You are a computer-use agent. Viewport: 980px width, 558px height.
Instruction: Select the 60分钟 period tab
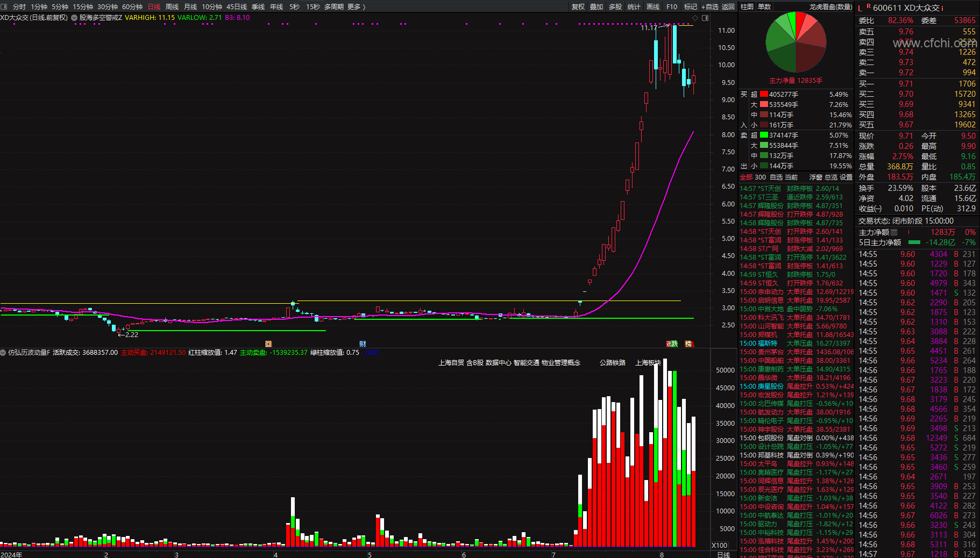(132, 6)
